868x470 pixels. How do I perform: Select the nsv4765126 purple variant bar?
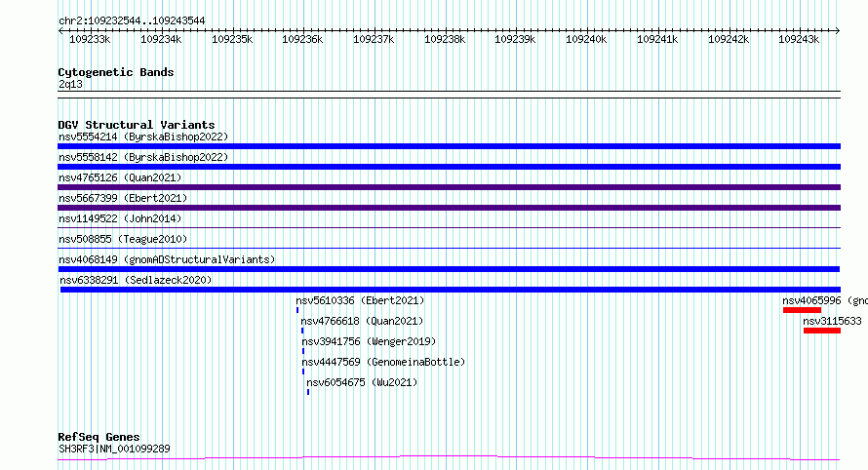(x=449, y=187)
